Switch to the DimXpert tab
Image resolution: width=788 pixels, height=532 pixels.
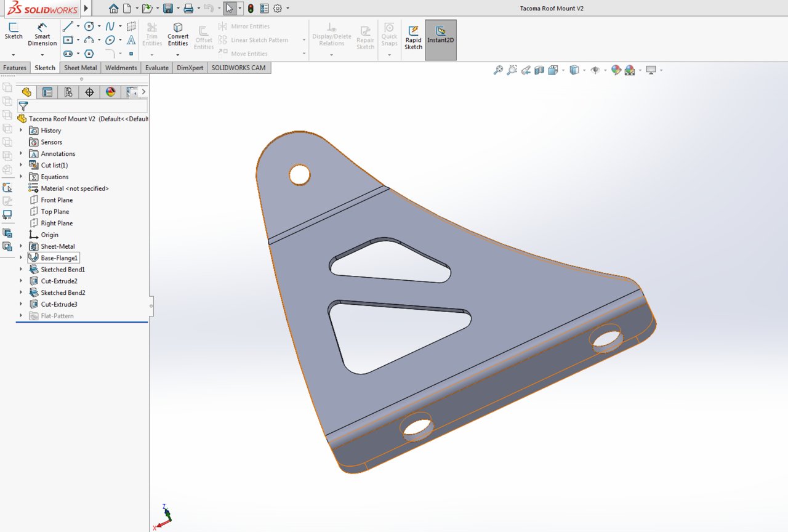pyautogui.click(x=190, y=68)
